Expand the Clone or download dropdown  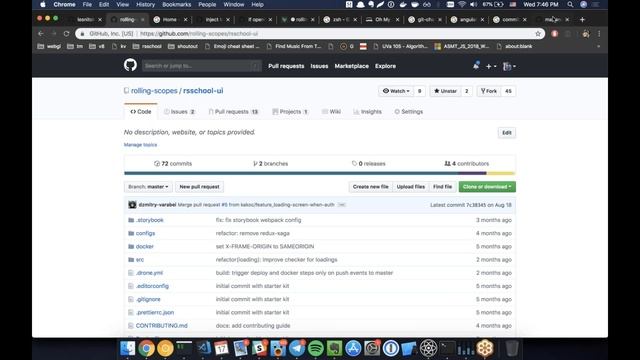point(487,187)
